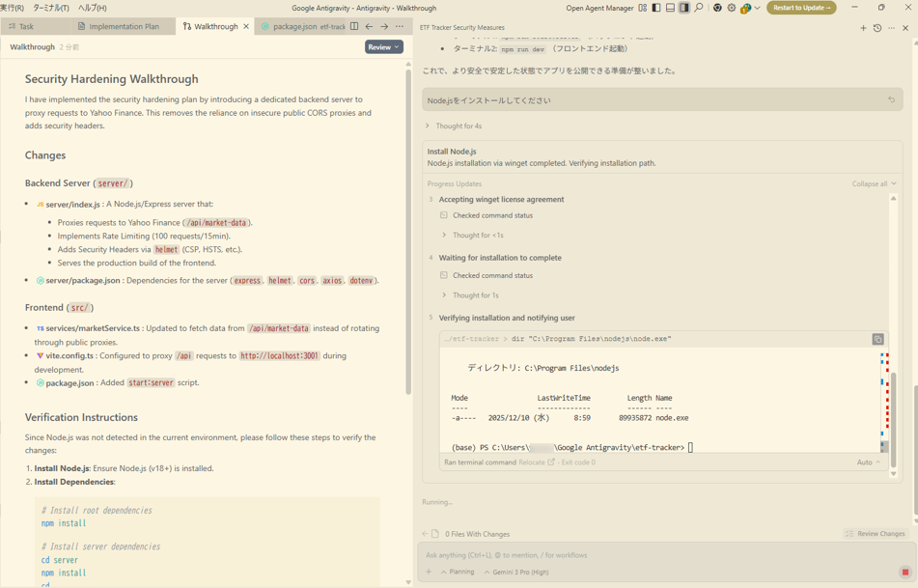Open package.json link in Frontend section
The image size is (918, 588).
tap(65, 383)
